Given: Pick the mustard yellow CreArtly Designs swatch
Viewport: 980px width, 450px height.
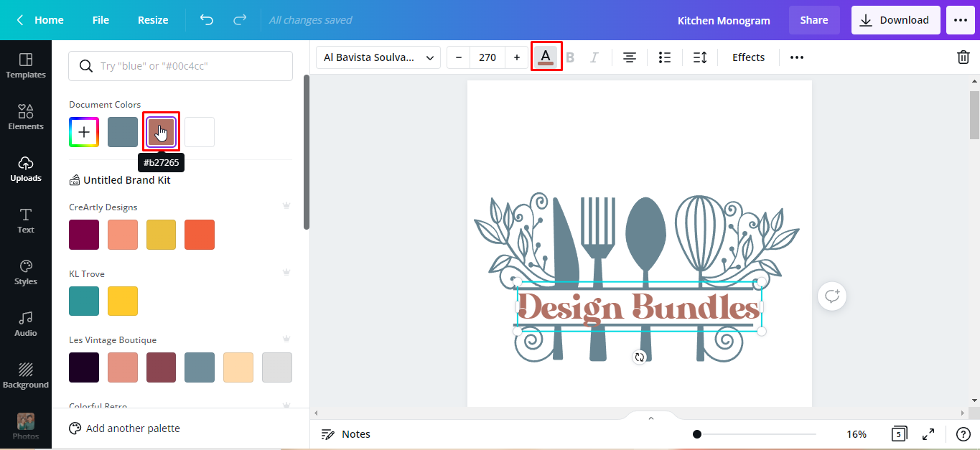Looking at the screenshot, I should point(162,235).
